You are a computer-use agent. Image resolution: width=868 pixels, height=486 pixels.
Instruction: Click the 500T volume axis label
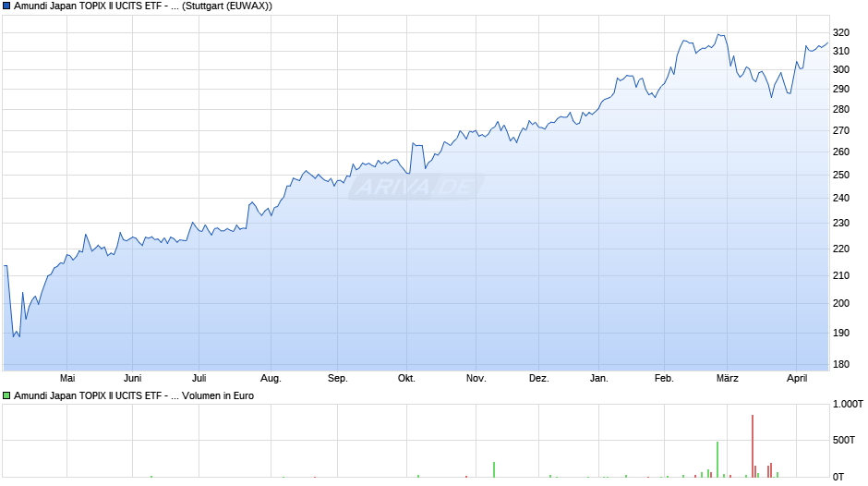coord(844,440)
